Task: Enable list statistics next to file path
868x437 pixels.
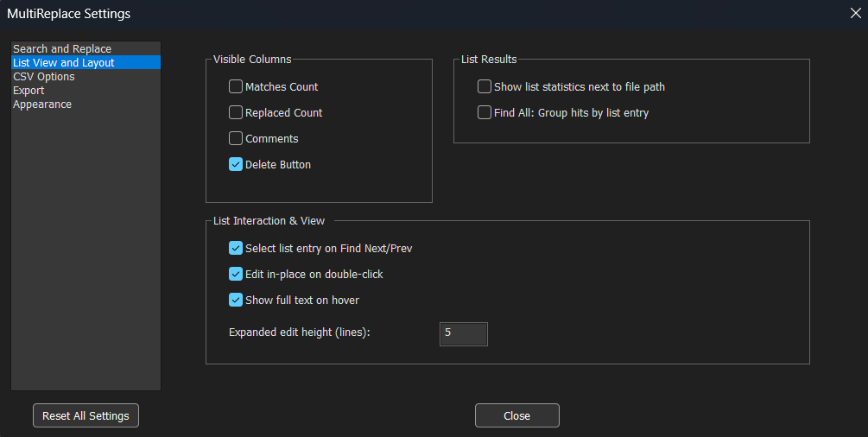Action: (x=485, y=87)
